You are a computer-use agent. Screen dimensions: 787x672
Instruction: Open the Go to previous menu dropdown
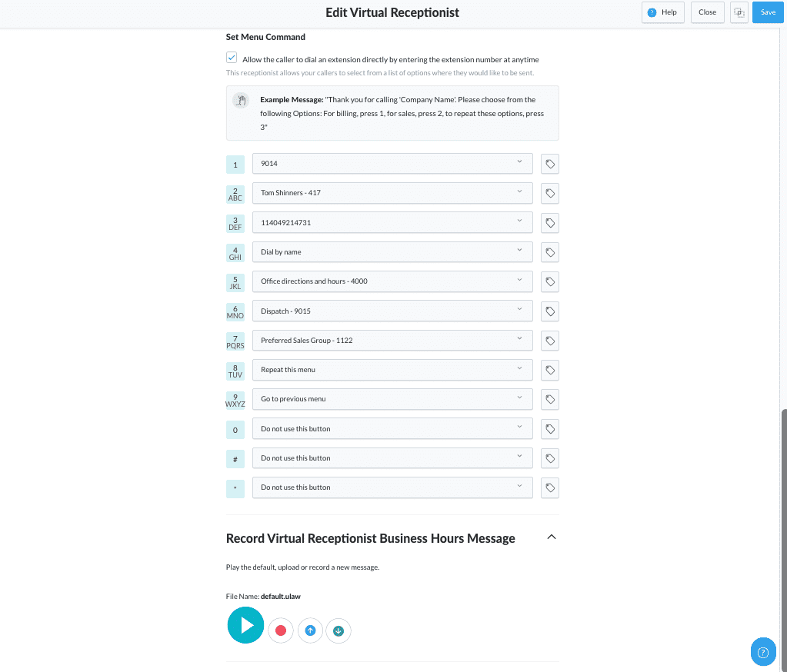pyautogui.click(x=392, y=399)
